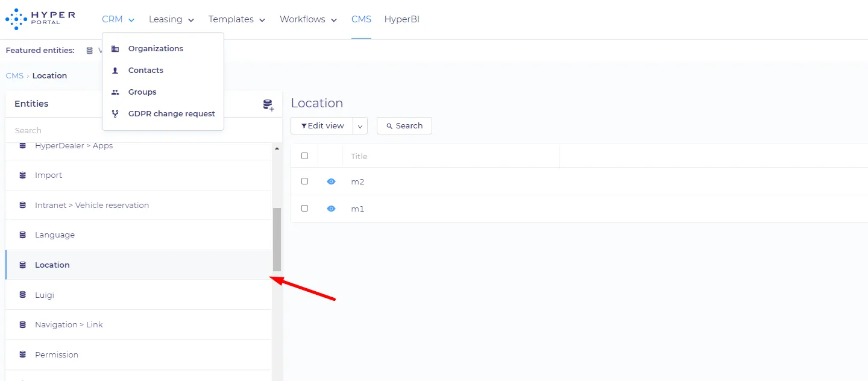Click the database icon beside Location entity

tap(23, 265)
